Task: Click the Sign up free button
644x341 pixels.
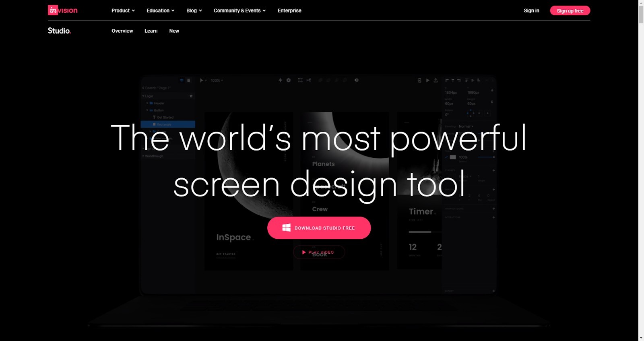Action: (570, 11)
